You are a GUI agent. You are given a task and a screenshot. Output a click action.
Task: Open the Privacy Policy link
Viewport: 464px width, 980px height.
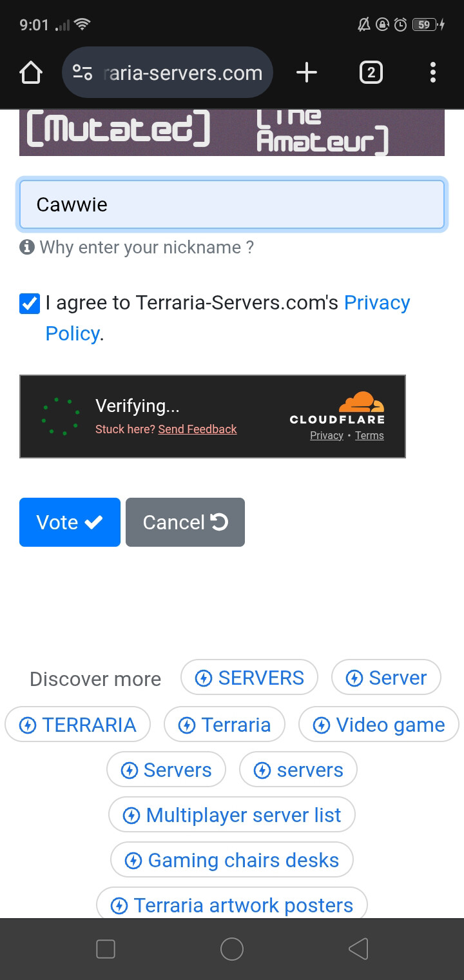[x=227, y=318]
